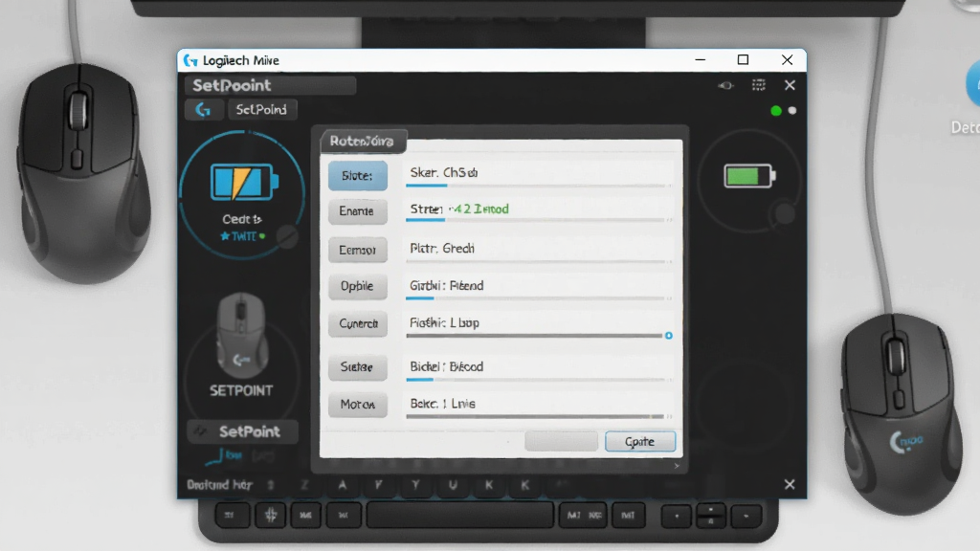The image size is (980, 551).
Task: Click the grid icon in top toolbar
Action: (x=758, y=85)
